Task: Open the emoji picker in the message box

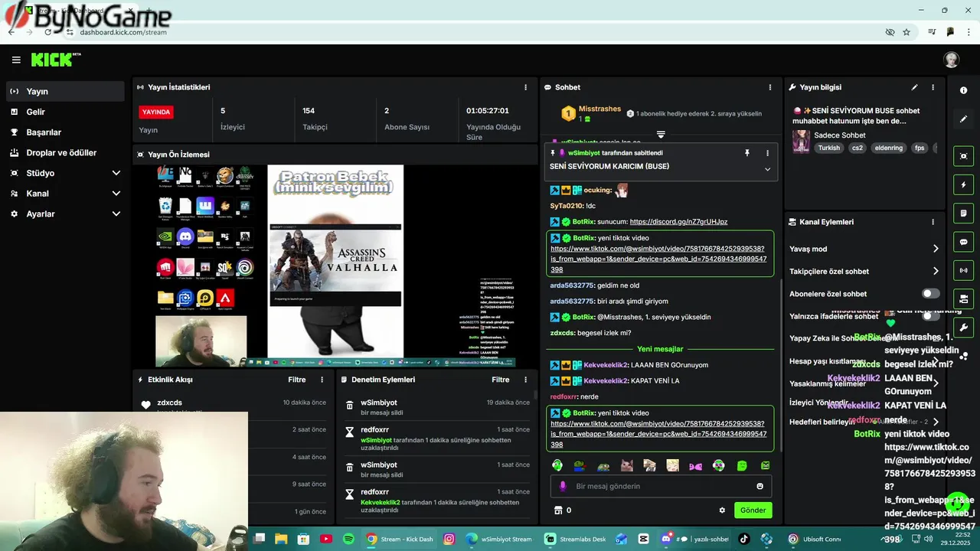Action: [759, 486]
